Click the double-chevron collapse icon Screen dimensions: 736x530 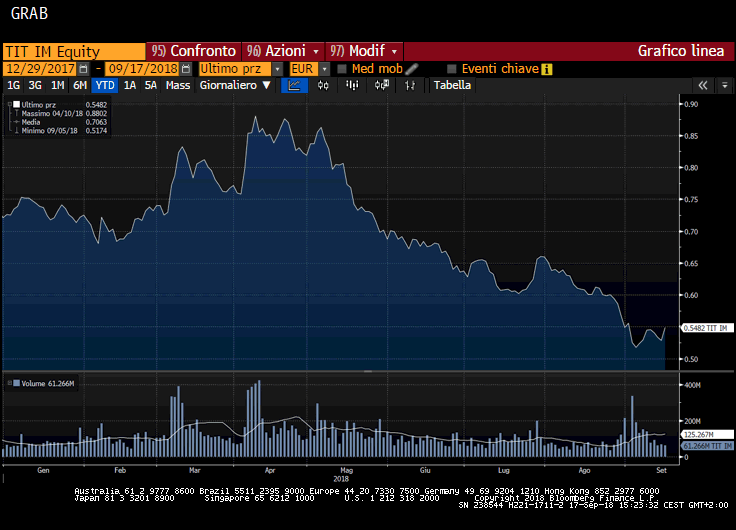[x=703, y=85]
